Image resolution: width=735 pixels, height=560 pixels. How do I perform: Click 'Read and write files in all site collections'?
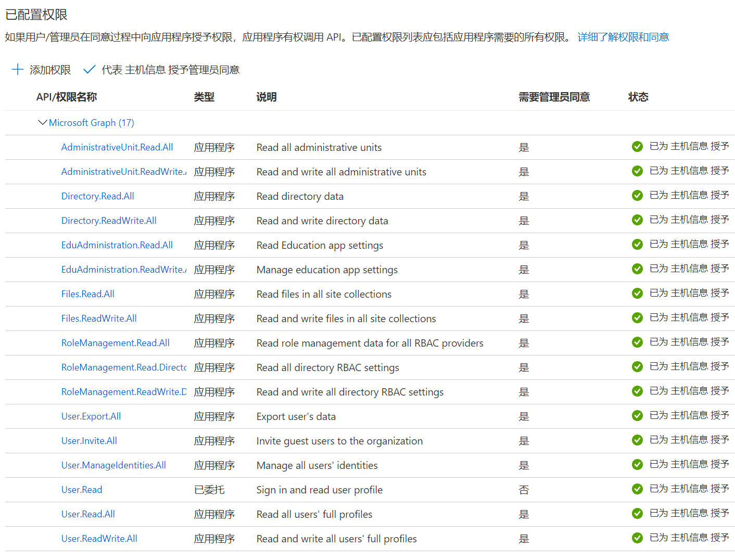pyautogui.click(x=346, y=319)
